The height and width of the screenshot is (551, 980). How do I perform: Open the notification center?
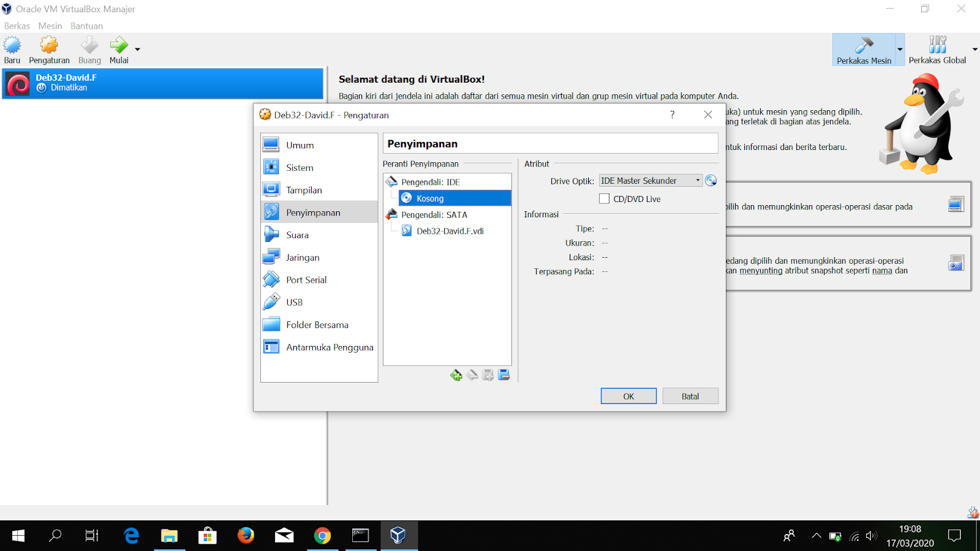click(954, 536)
